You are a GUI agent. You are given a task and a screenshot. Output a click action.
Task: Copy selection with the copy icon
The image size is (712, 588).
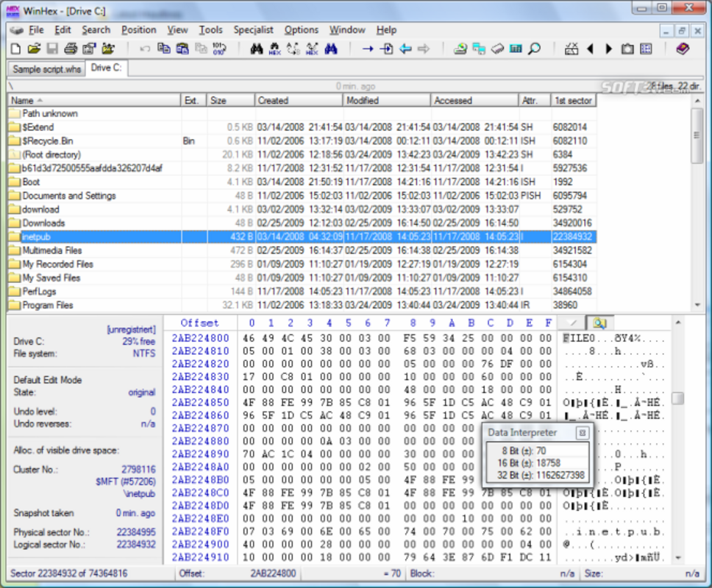[163, 49]
